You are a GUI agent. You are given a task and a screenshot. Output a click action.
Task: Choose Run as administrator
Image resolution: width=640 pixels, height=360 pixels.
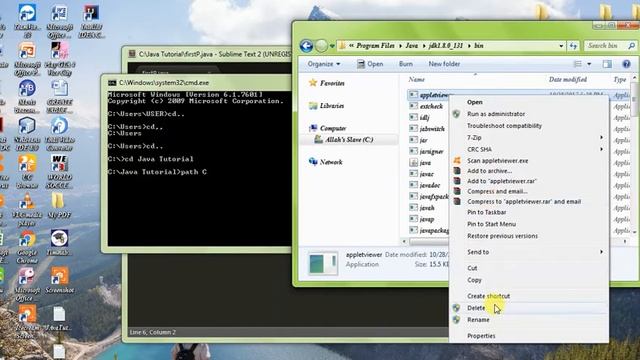(529, 114)
